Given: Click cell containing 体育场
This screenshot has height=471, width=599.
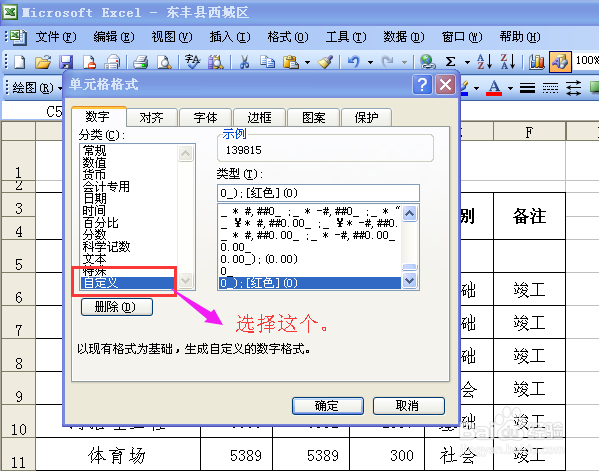Looking at the screenshot, I should pyautogui.click(x=118, y=455).
